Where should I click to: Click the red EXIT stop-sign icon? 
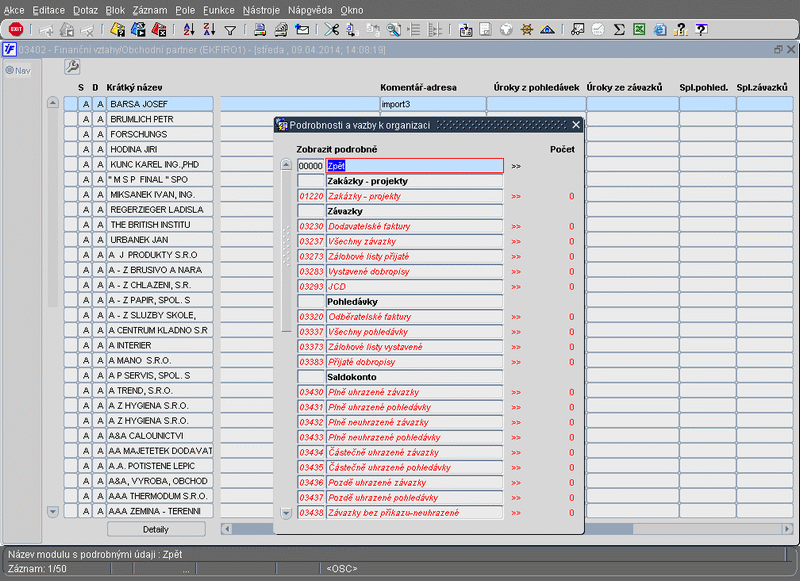click(x=16, y=30)
